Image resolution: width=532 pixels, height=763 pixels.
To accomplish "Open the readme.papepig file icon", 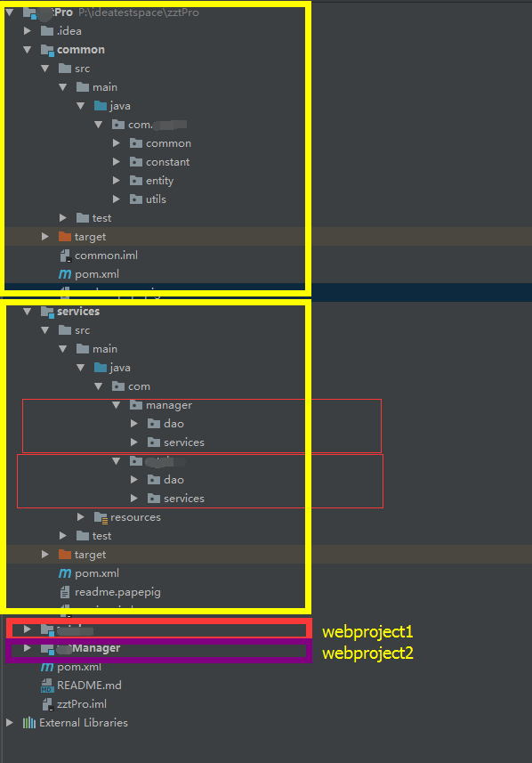I will pos(65,592).
